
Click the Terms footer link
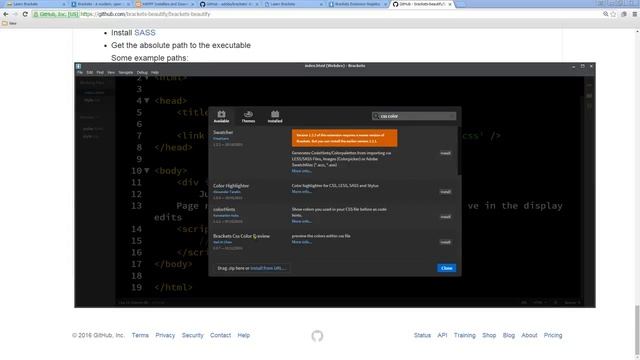pyautogui.click(x=140, y=335)
